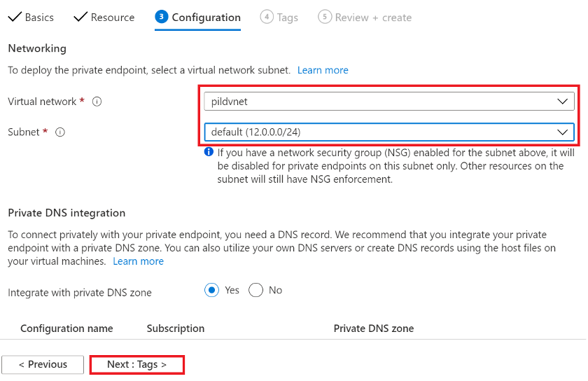
Task: Click the Virtual network info icon
Action: tap(97, 102)
